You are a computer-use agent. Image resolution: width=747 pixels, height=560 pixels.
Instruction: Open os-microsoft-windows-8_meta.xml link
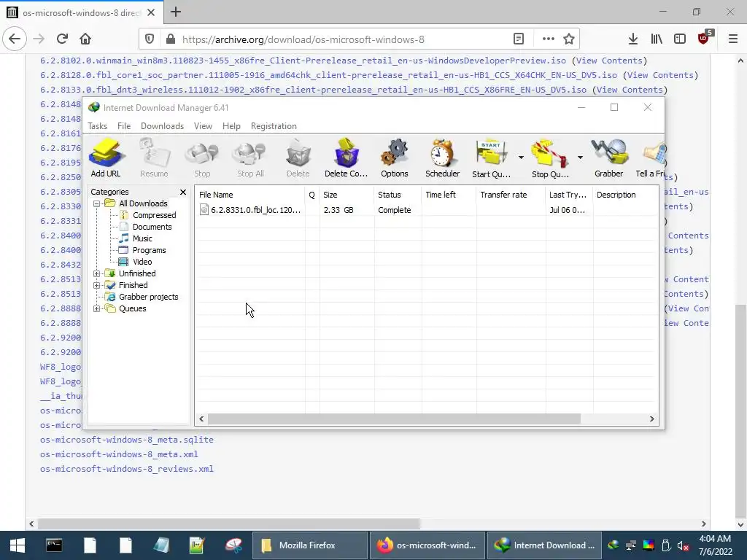[x=119, y=454]
